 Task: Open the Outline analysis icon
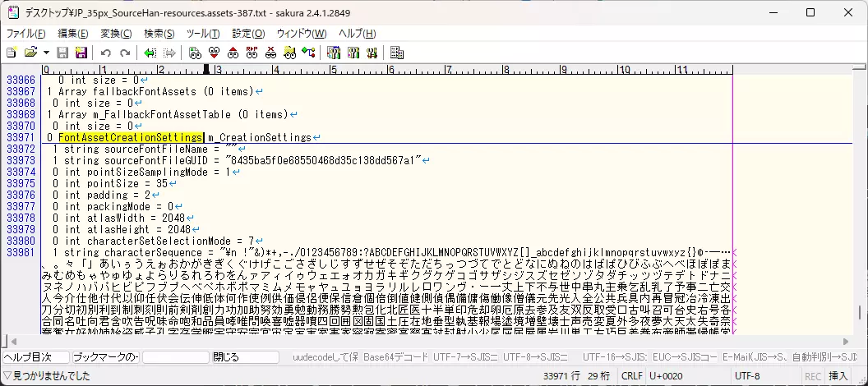(x=308, y=53)
